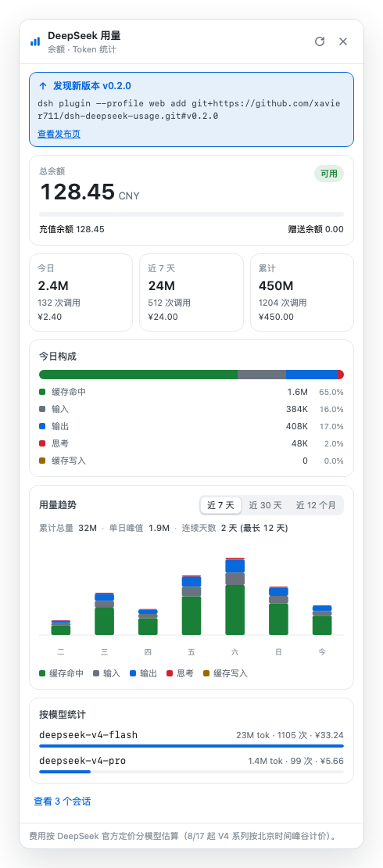Click the deepseek-v4-flash model name

(88, 735)
